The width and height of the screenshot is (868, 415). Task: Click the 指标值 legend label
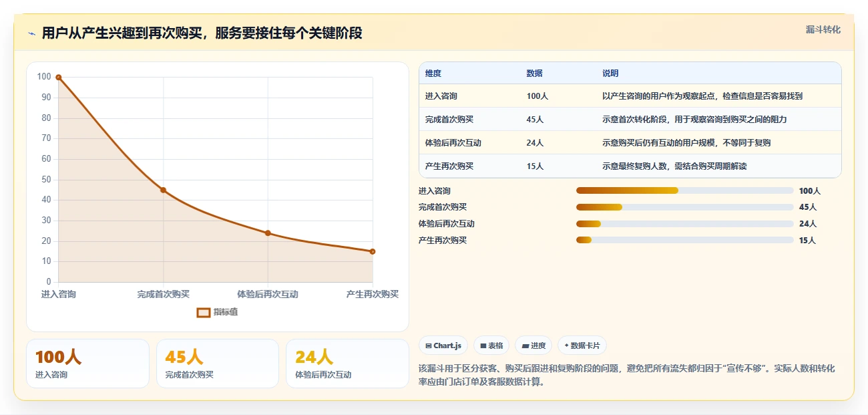point(226,312)
